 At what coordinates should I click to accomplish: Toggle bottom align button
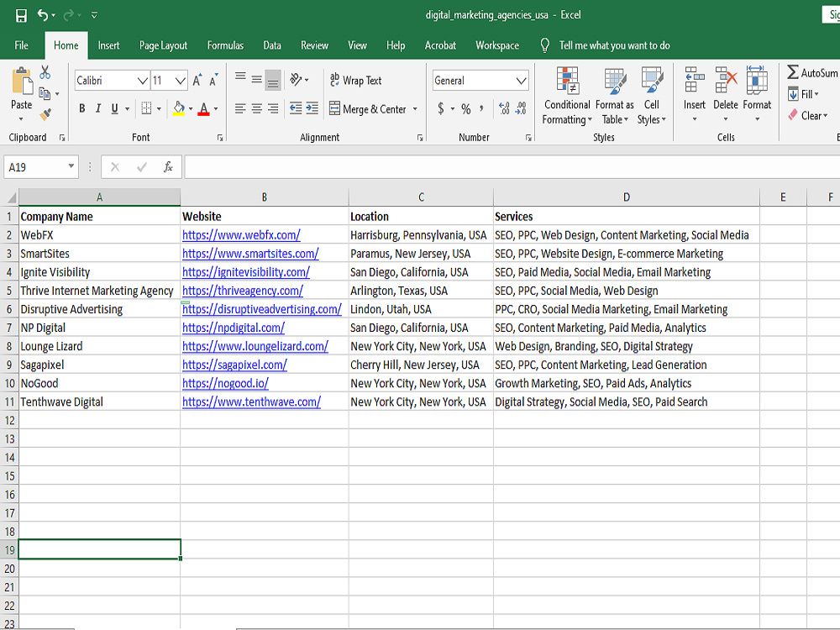coord(273,81)
